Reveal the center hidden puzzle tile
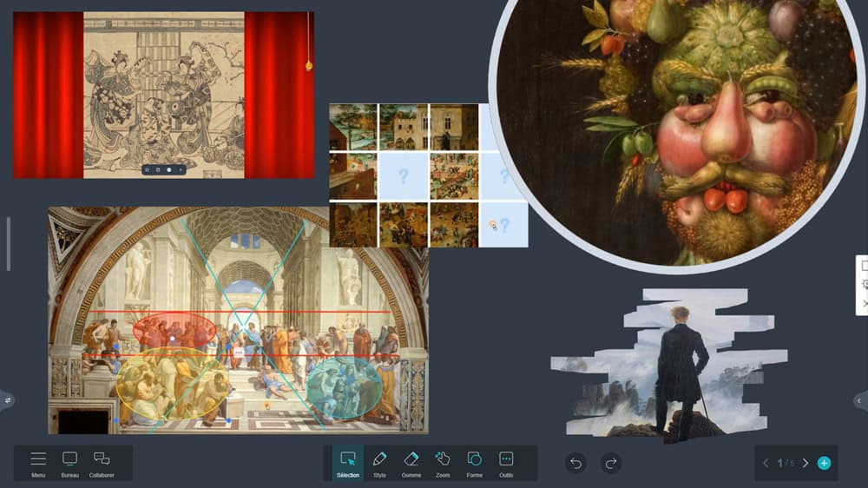This screenshot has height=488, width=868. pos(404,176)
